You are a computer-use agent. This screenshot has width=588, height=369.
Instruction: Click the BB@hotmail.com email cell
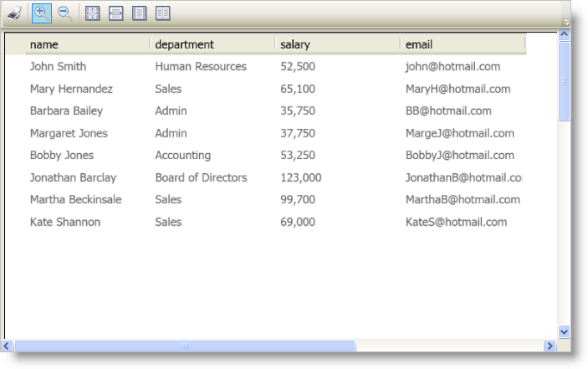tap(448, 111)
